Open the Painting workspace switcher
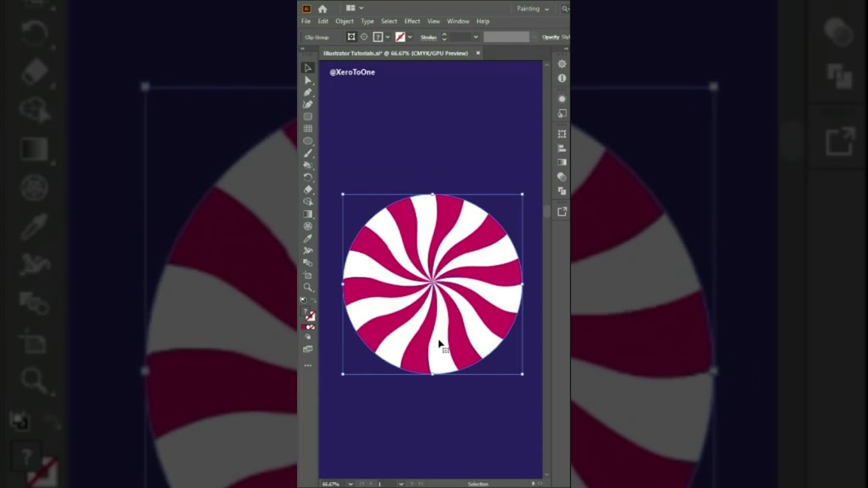Screen dimensions: 868x488 click(x=533, y=9)
